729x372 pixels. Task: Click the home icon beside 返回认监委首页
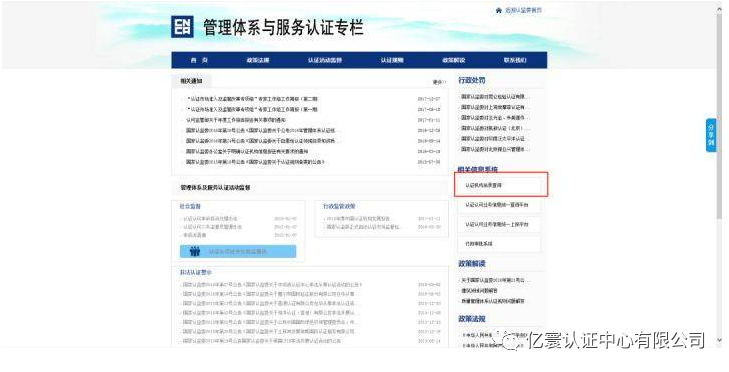click(499, 10)
